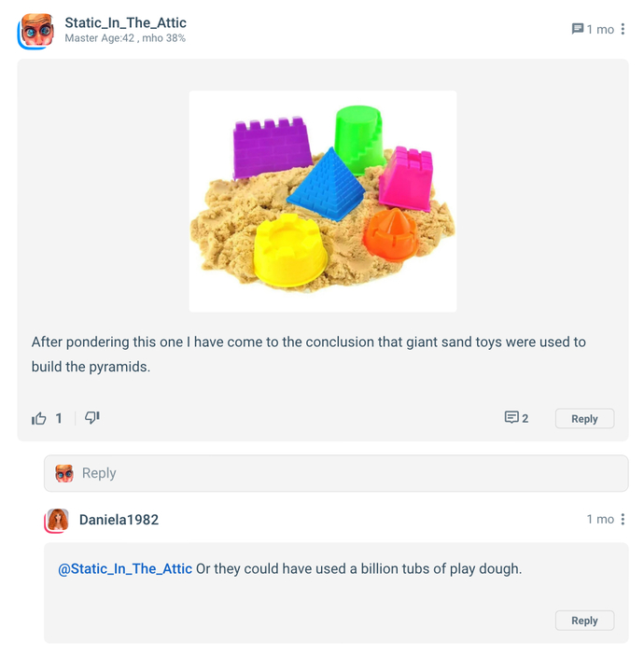Viewport: 644px width, 656px height.
Task: Click 1 mo timestamp on Daniela1982 reply
Action: pyautogui.click(x=600, y=519)
